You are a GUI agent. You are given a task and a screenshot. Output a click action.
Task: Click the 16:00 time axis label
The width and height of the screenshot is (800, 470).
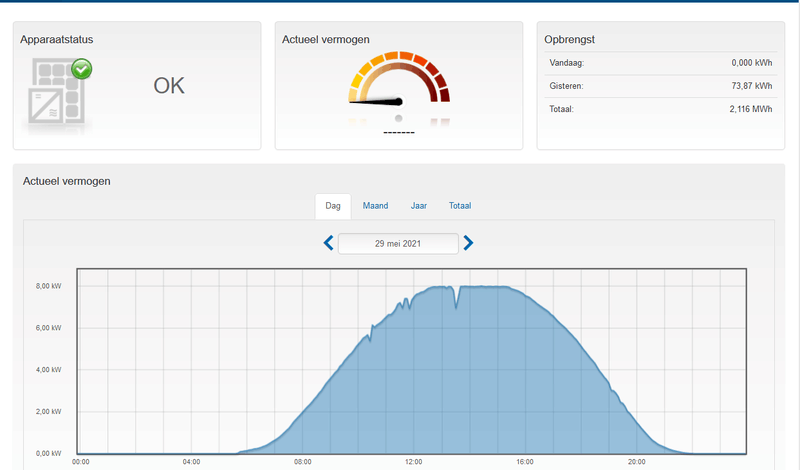pyautogui.click(x=524, y=462)
